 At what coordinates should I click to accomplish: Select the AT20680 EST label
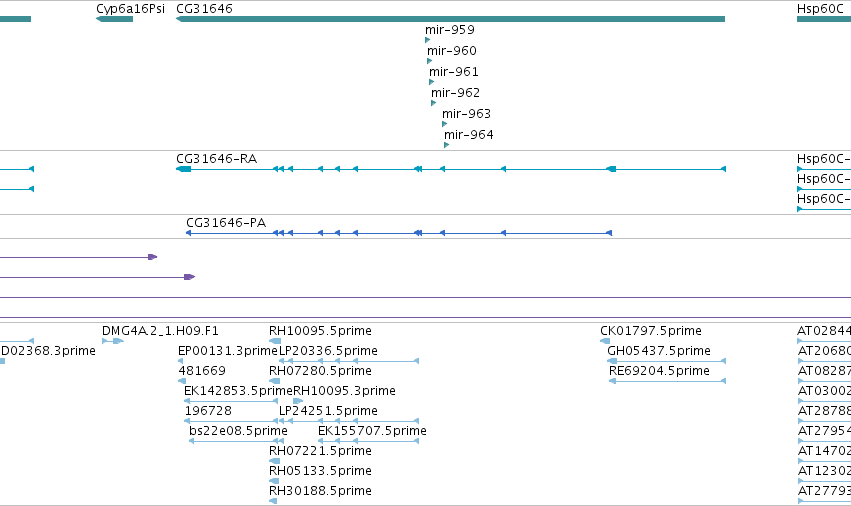pyautogui.click(x=824, y=351)
